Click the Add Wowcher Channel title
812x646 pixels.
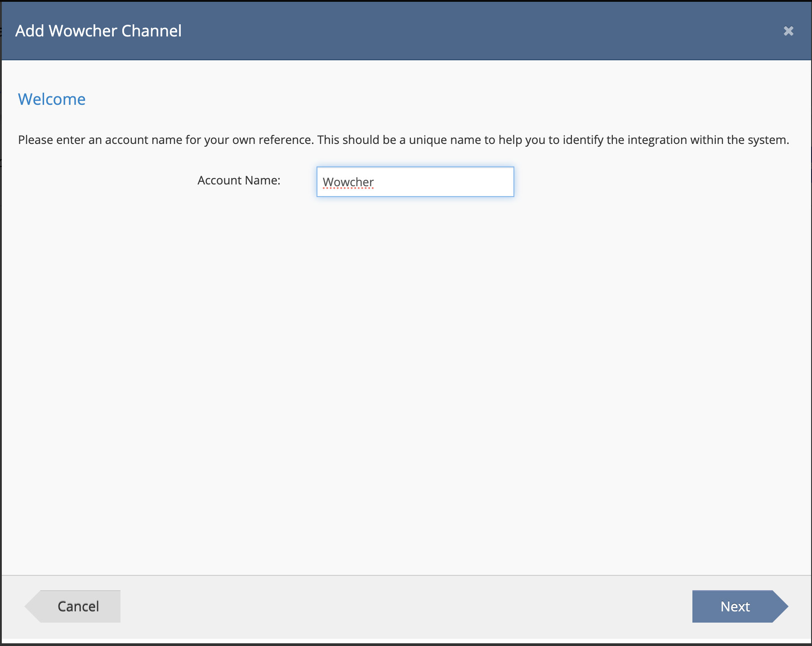[x=98, y=31]
